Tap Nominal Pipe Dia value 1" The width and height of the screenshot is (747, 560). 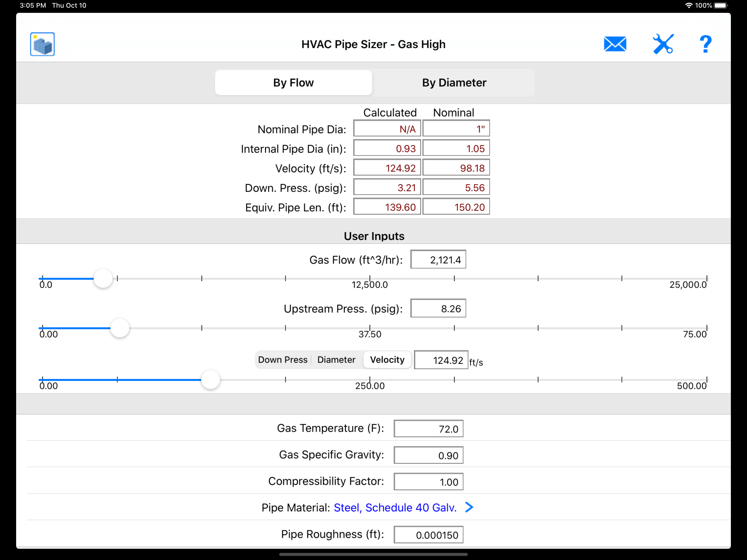456,129
